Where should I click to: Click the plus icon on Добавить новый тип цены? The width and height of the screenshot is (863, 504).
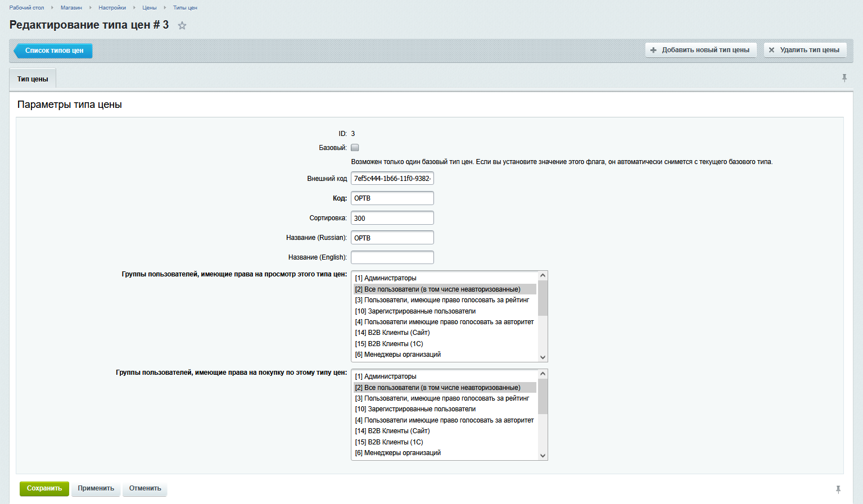(x=653, y=50)
